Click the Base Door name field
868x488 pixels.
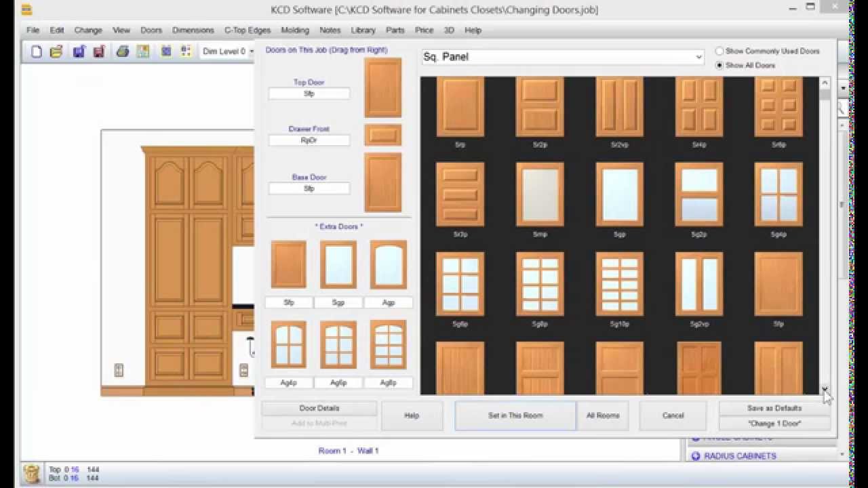click(309, 188)
